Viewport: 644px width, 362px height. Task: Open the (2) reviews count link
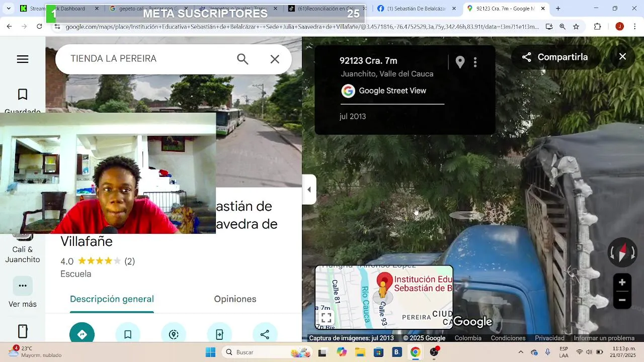(x=130, y=261)
